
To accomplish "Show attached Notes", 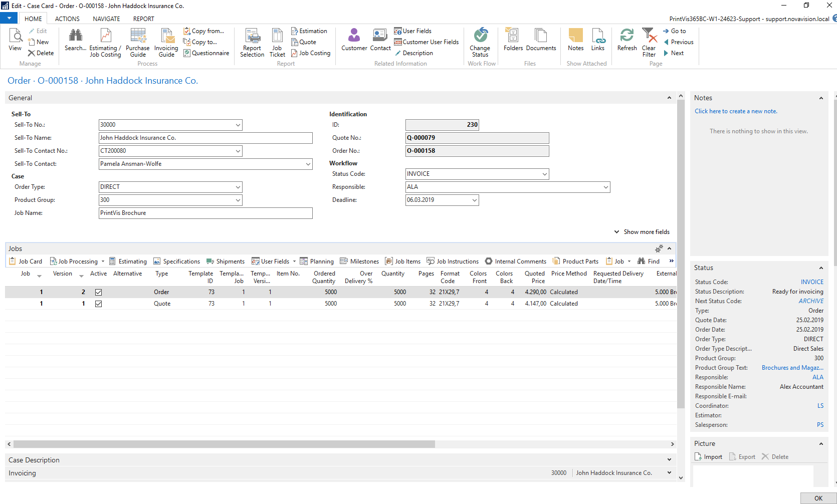I will coord(576,40).
